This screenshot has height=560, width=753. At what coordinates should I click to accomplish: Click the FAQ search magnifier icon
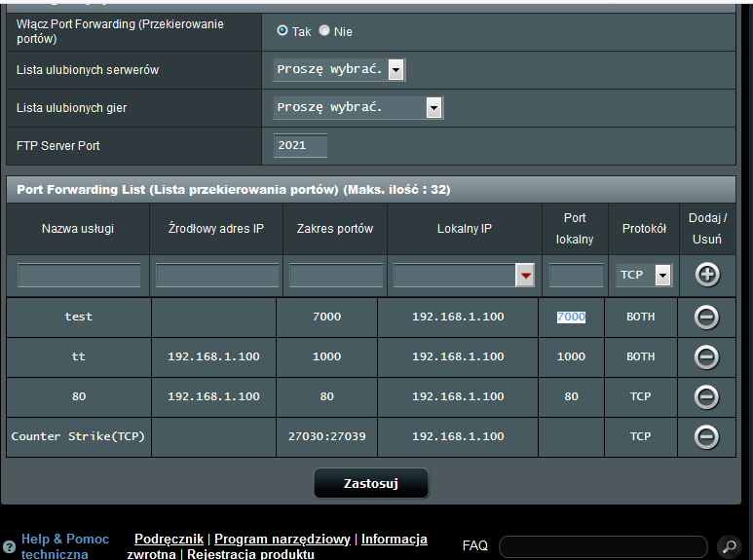(729, 546)
